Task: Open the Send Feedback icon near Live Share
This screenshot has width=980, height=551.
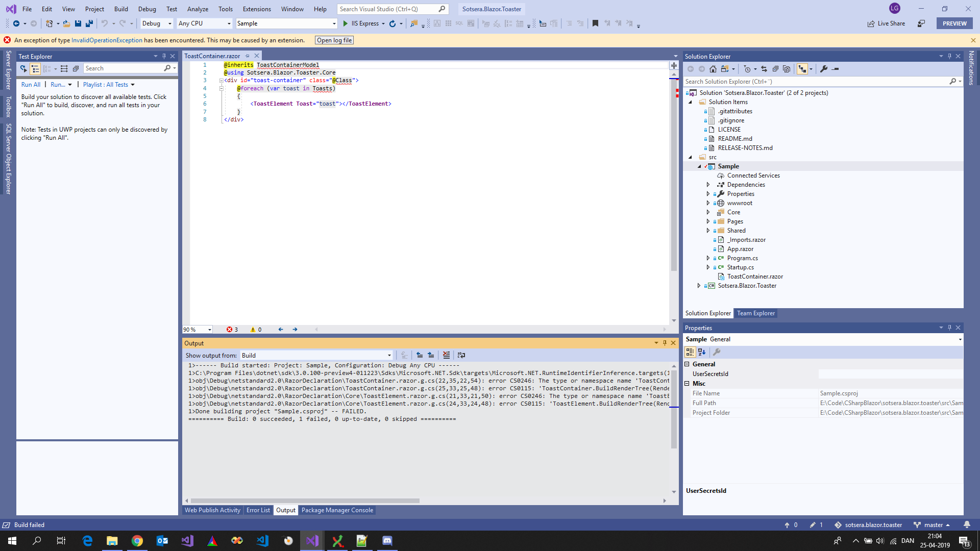Action: pos(921,23)
